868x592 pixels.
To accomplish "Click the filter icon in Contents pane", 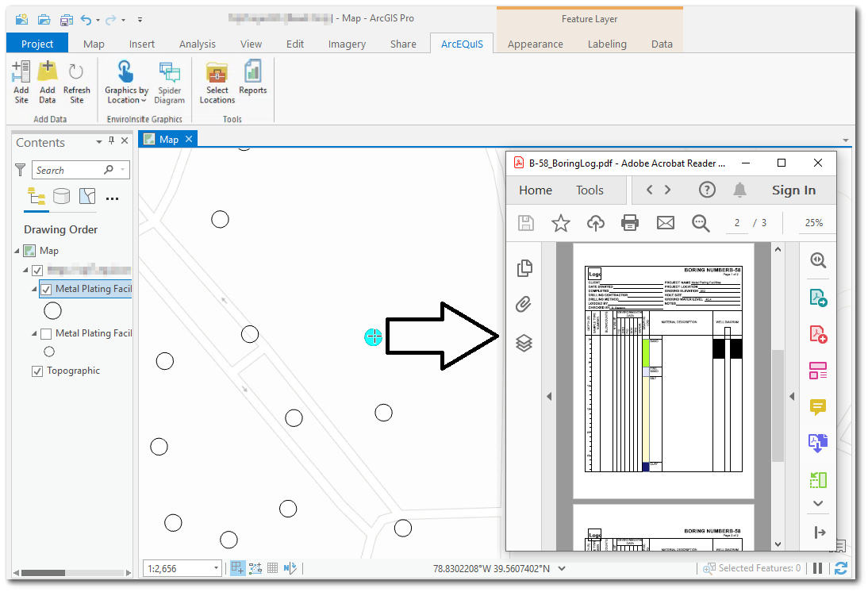I will (21, 170).
